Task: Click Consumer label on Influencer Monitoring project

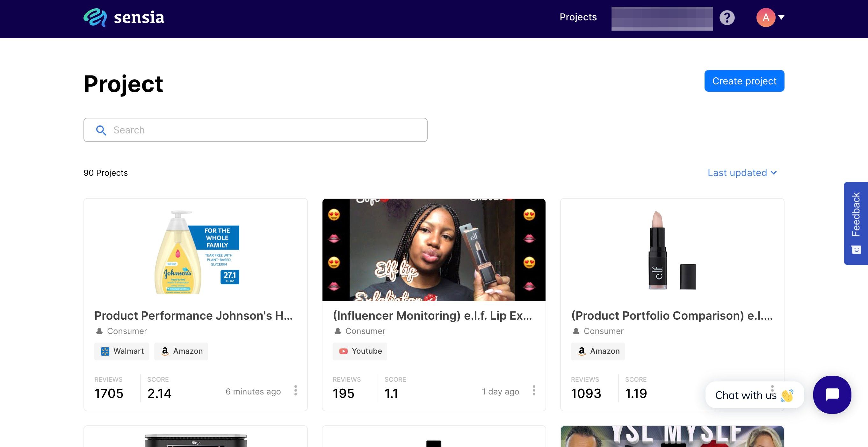Action: click(365, 331)
